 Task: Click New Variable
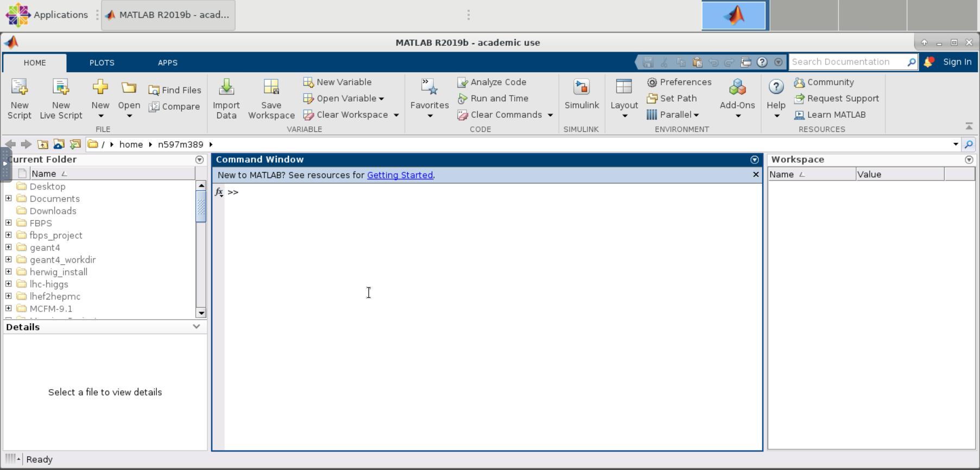pyautogui.click(x=337, y=82)
